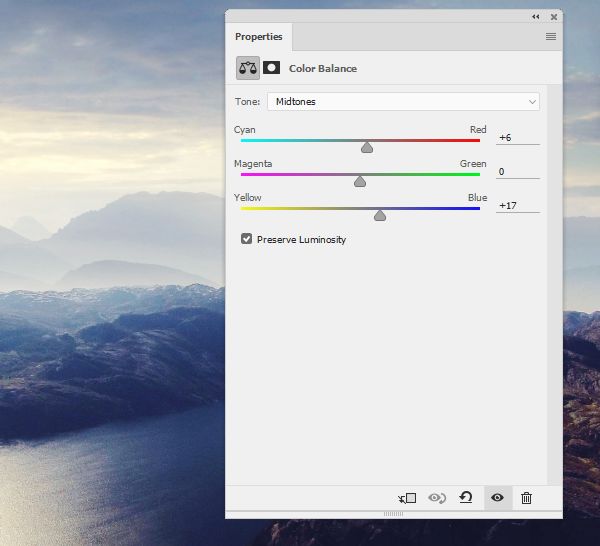
Task: Toggle layer visibility eye in the panel footer
Action: (497, 498)
